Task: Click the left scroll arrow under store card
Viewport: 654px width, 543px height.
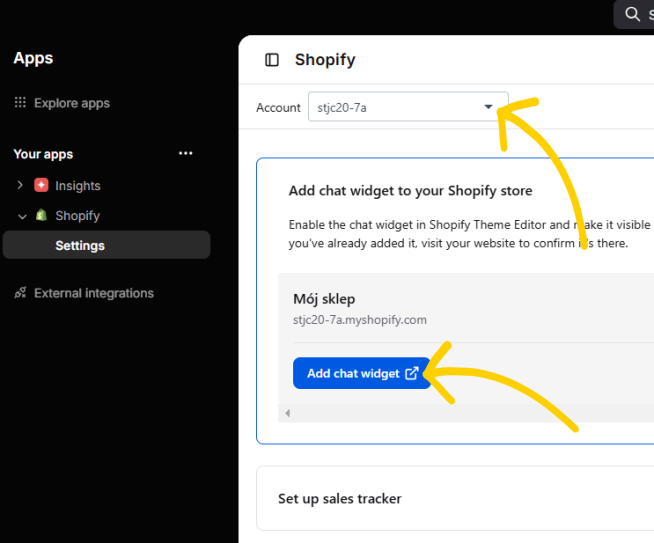Action: click(287, 413)
